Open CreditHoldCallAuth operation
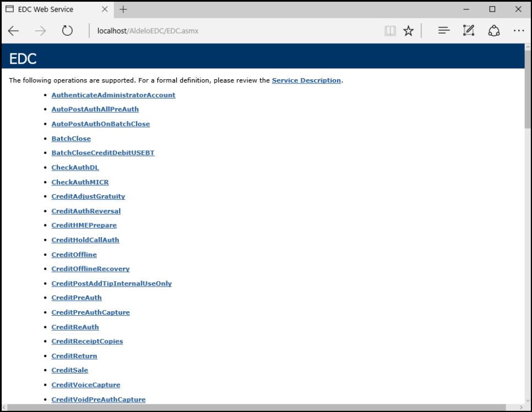 pyautogui.click(x=85, y=240)
